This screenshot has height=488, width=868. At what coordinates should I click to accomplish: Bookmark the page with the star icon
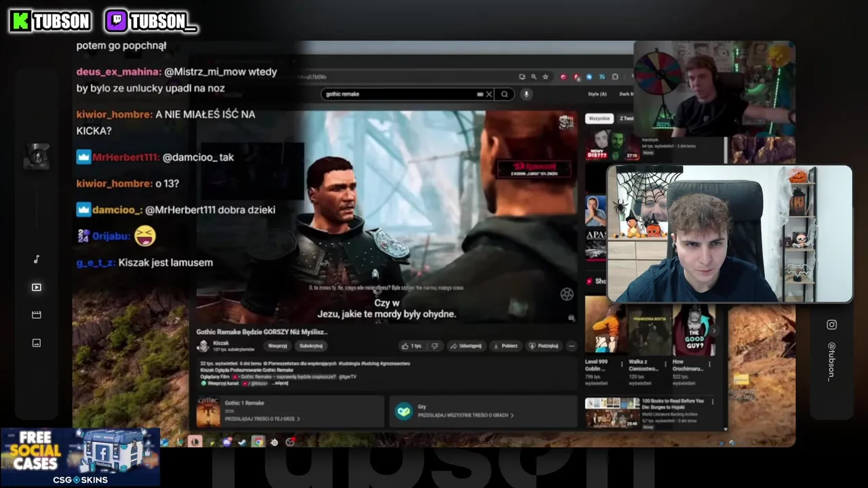coord(545,77)
